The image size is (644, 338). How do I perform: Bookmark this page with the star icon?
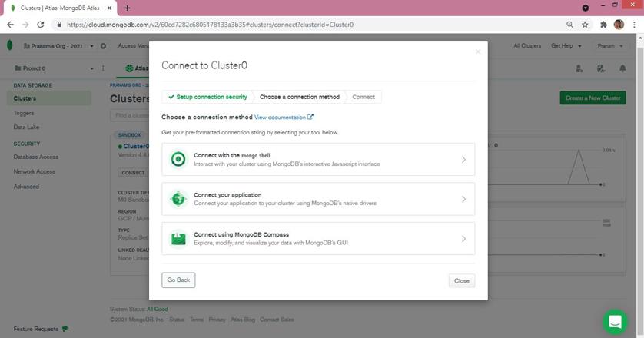585,25
